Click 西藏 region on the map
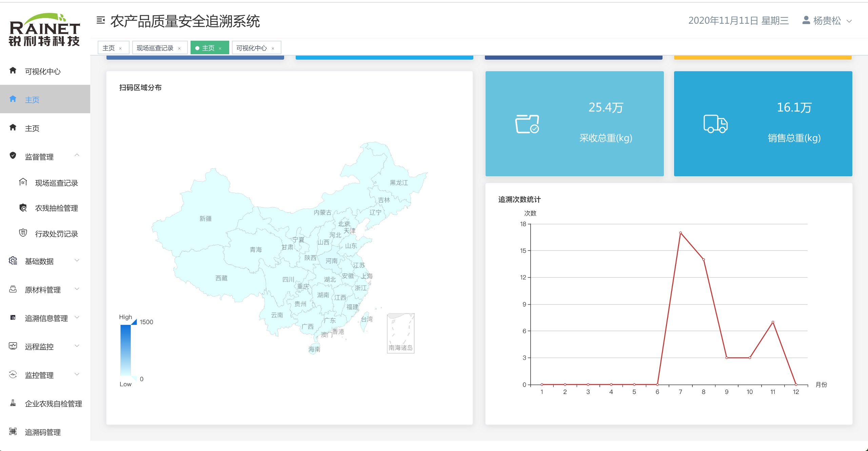The image size is (868, 451). (221, 278)
